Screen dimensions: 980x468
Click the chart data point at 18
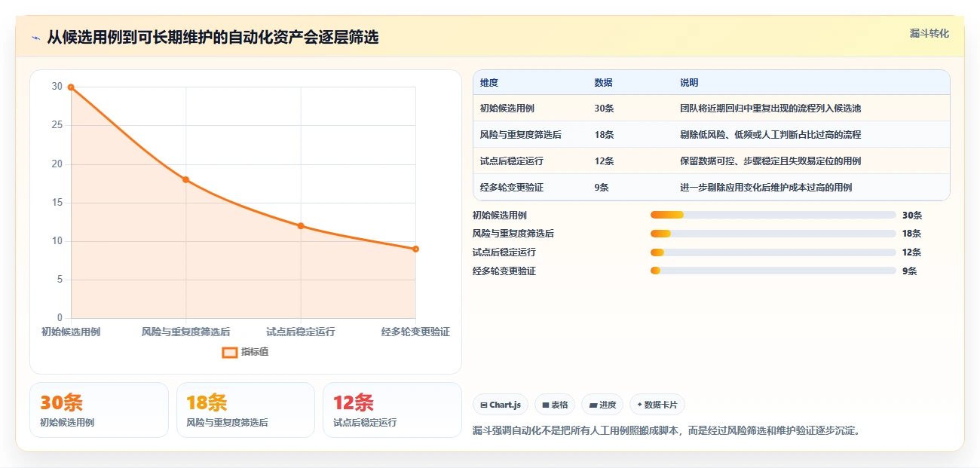click(x=185, y=179)
